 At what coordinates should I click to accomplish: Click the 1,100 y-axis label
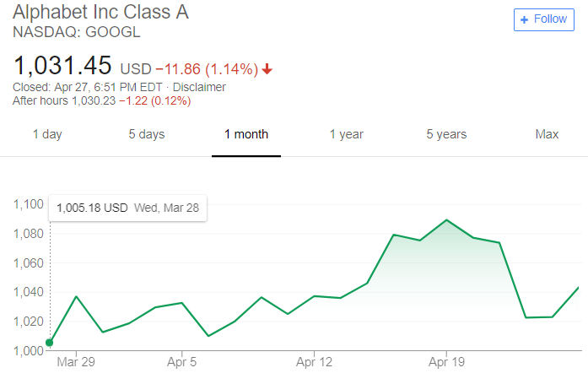point(29,204)
